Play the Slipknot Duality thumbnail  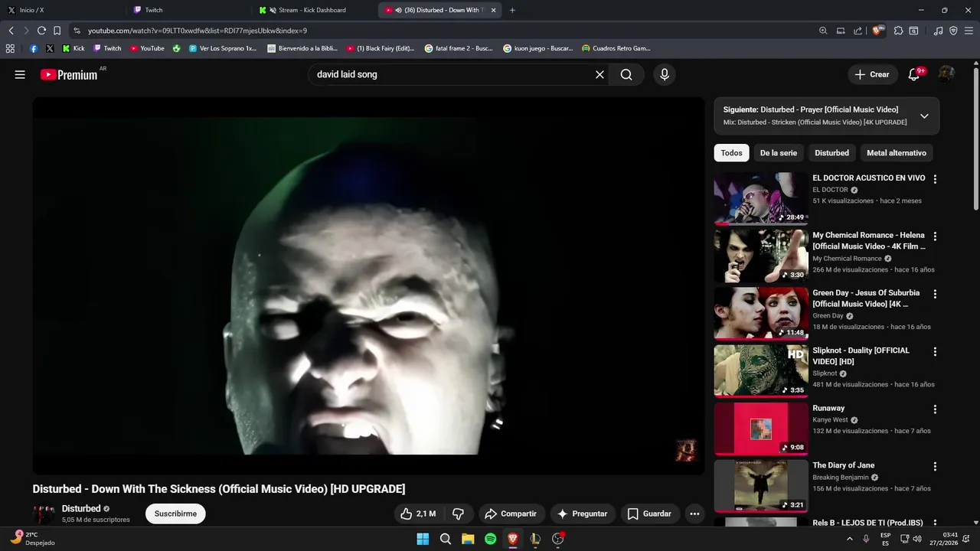point(761,371)
